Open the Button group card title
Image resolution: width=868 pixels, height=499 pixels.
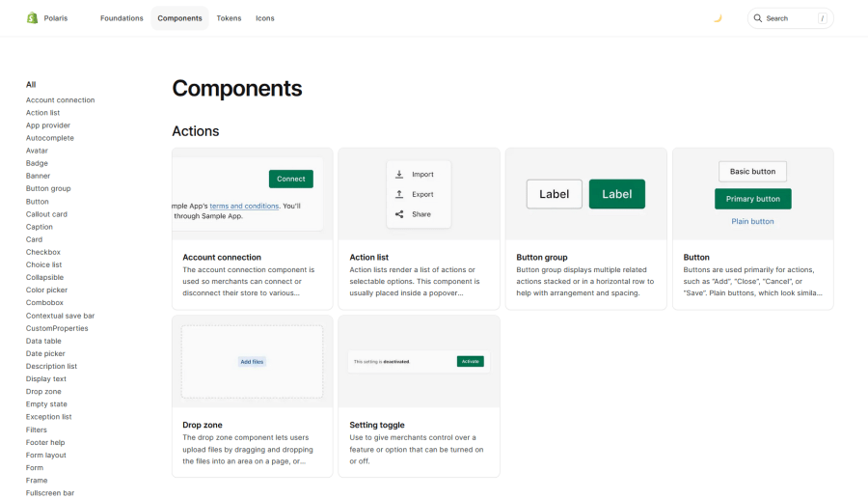tap(542, 258)
